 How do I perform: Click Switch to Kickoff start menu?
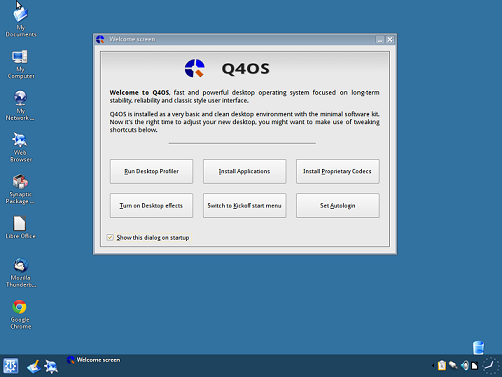(x=244, y=206)
